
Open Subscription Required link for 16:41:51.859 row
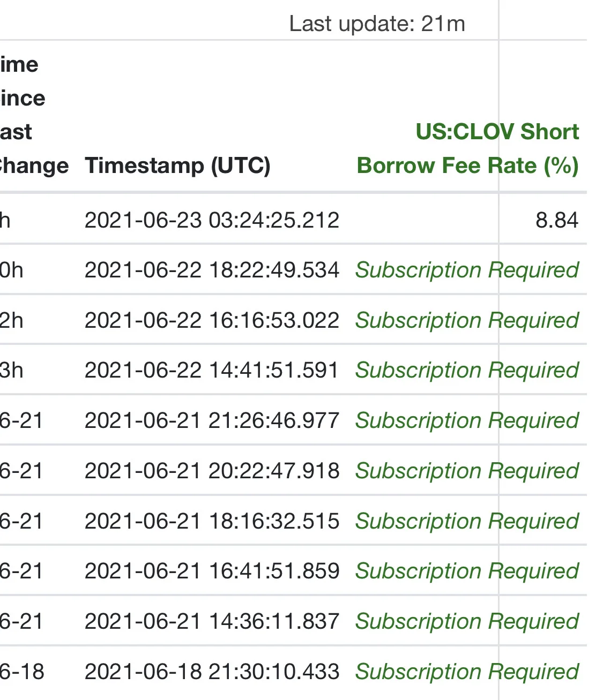pos(467,571)
